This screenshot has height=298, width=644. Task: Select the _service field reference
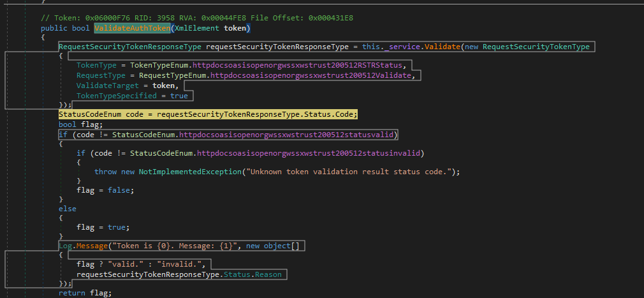click(x=402, y=47)
